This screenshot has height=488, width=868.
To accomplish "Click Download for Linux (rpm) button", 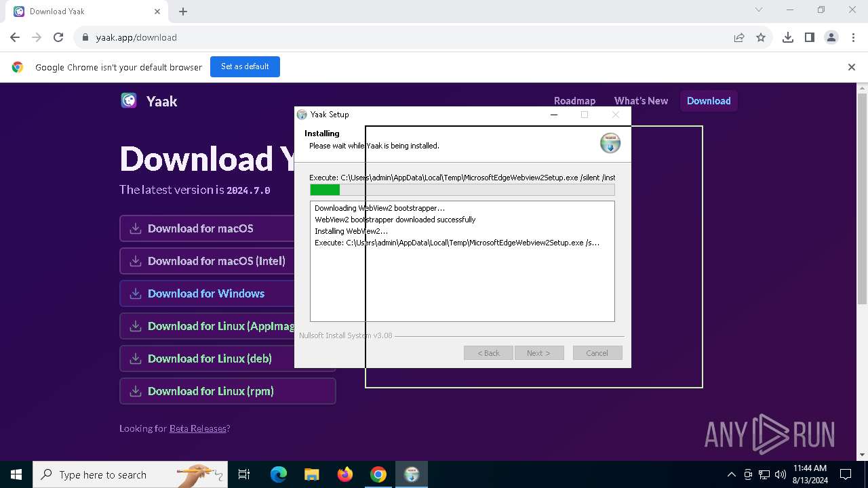I will tap(228, 391).
